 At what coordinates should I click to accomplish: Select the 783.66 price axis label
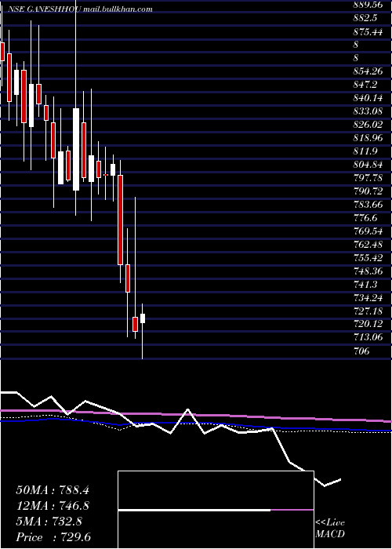[x=368, y=205]
